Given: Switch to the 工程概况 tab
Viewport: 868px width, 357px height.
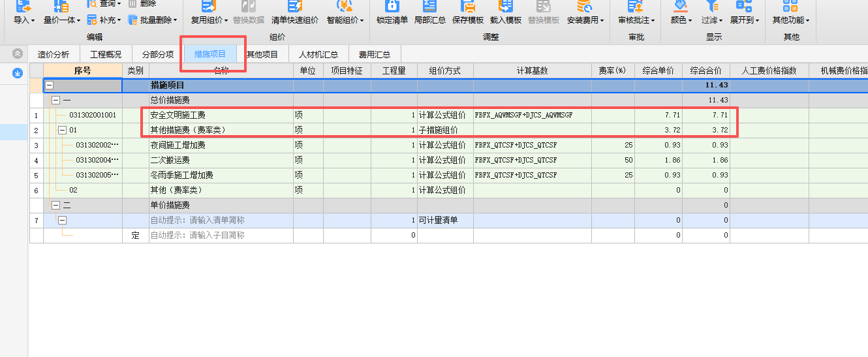Looking at the screenshot, I should [x=106, y=54].
